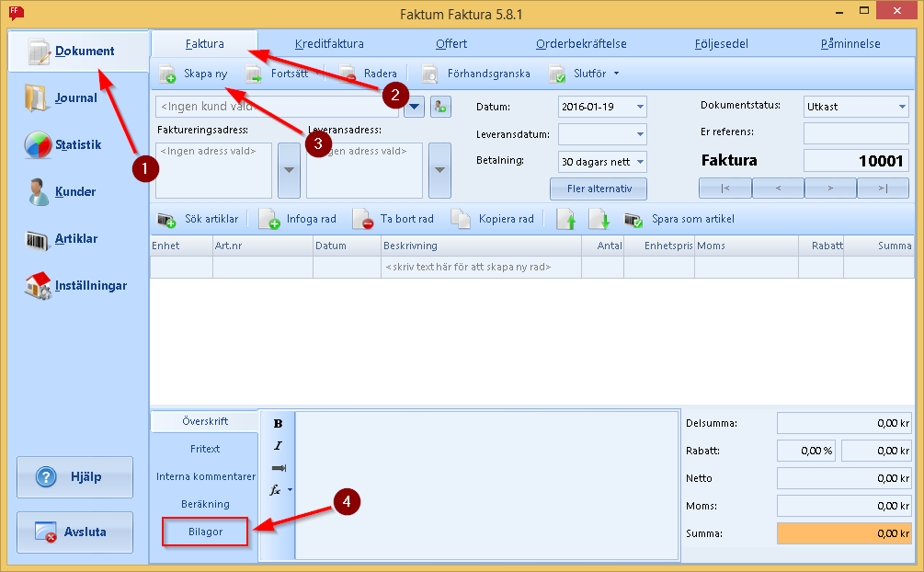Expand the Faktureringsadress dropdown

289,170
